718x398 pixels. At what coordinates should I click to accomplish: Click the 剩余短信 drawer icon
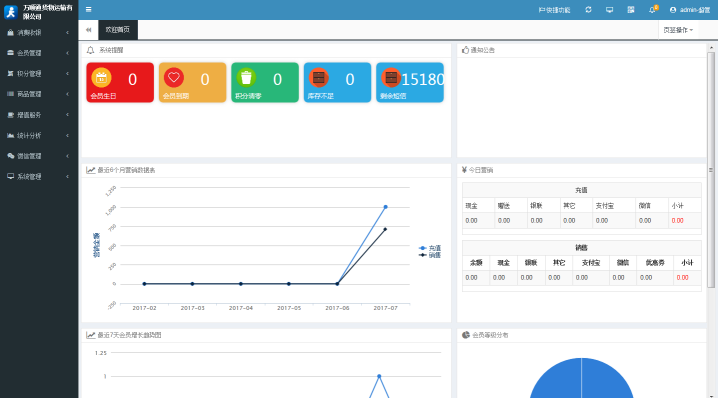tap(391, 78)
